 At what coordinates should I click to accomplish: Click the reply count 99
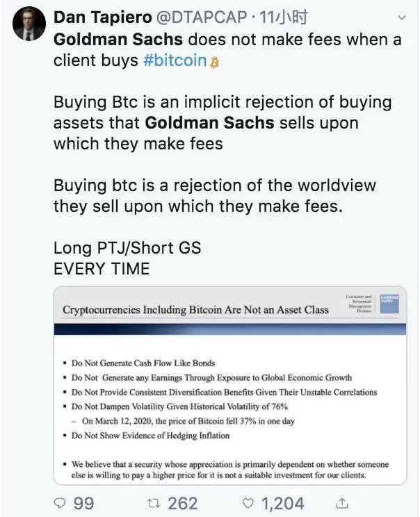(x=83, y=502)
